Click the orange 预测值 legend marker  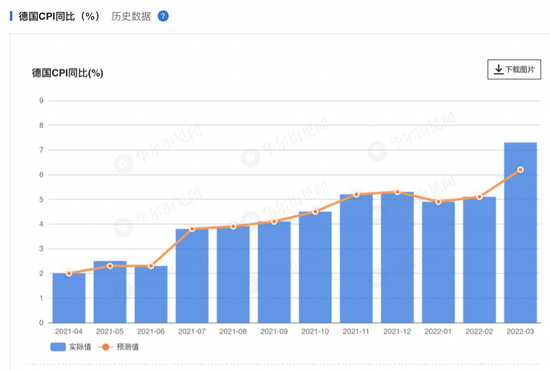[105, 347]
